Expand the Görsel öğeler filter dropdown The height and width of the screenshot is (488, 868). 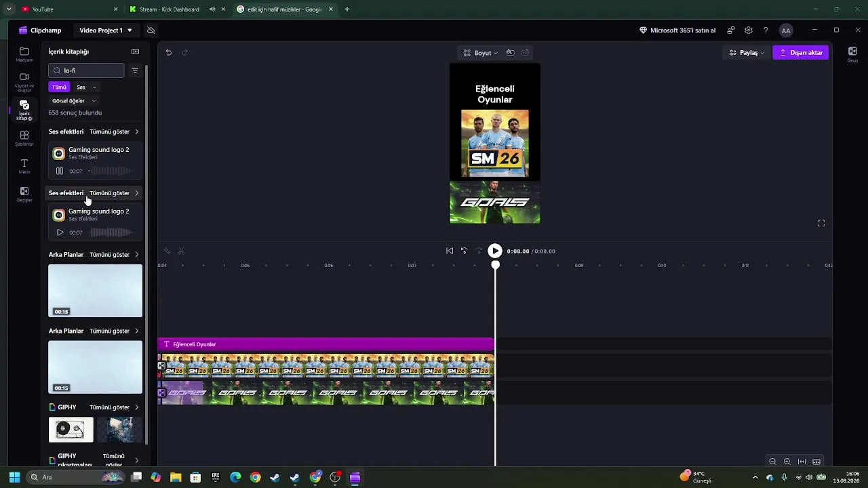pos(74,101)
